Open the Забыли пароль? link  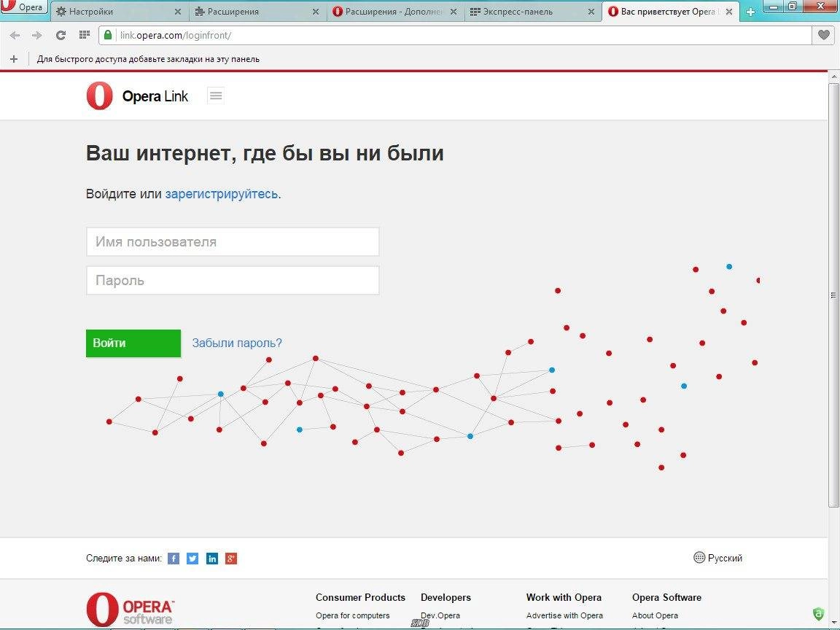[x=237, y=343]
